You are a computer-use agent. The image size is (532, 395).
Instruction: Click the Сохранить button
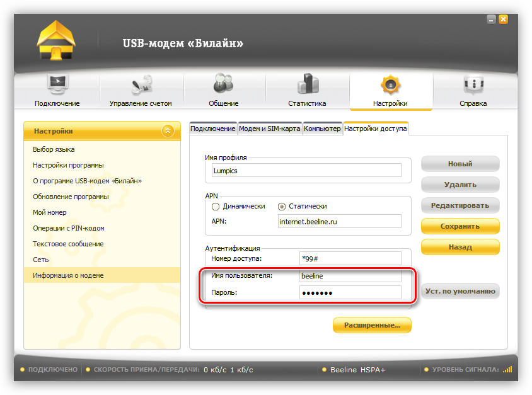(460, 226)
